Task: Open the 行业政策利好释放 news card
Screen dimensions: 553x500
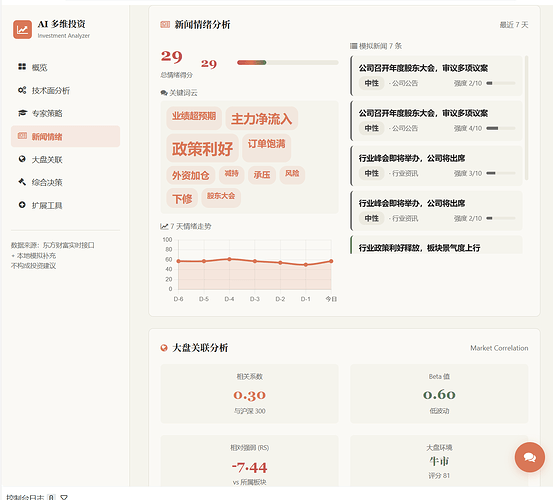Action: pyautogui.click(x=436, y=245)
